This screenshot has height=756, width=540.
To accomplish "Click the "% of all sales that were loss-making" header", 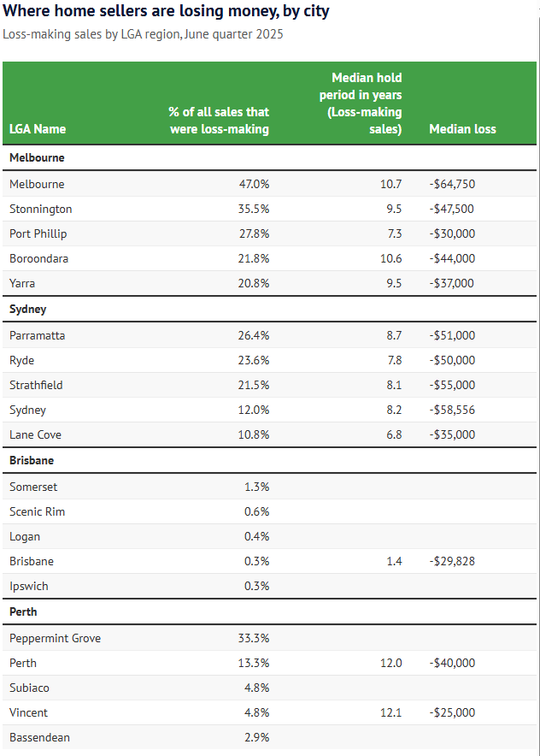I will pos(219,121).
